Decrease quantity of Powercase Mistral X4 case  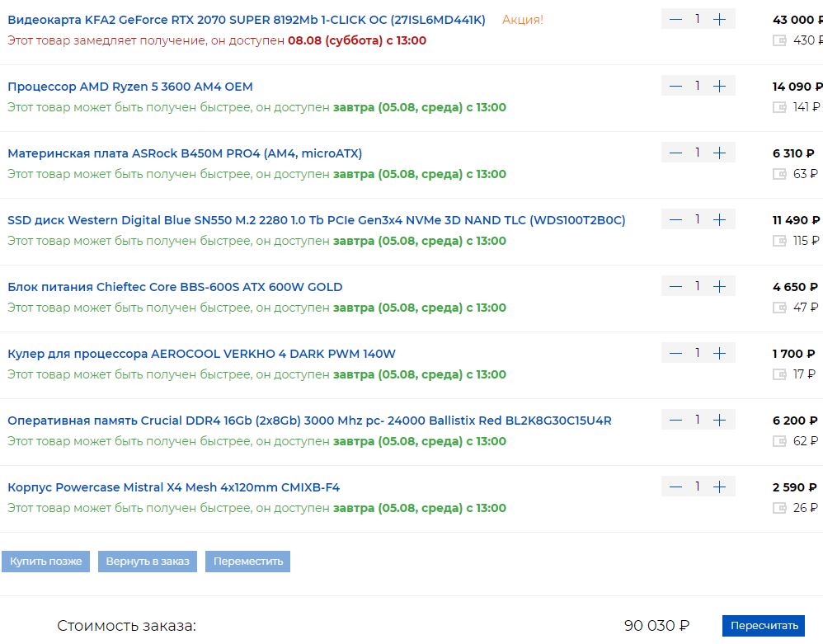675,487
